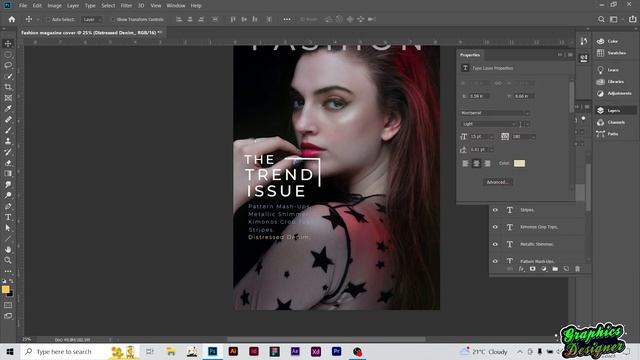The height and width of the screenshot is (360, 640).
Task: Select the Clone Stamp tool
Action: click(8, 141)
